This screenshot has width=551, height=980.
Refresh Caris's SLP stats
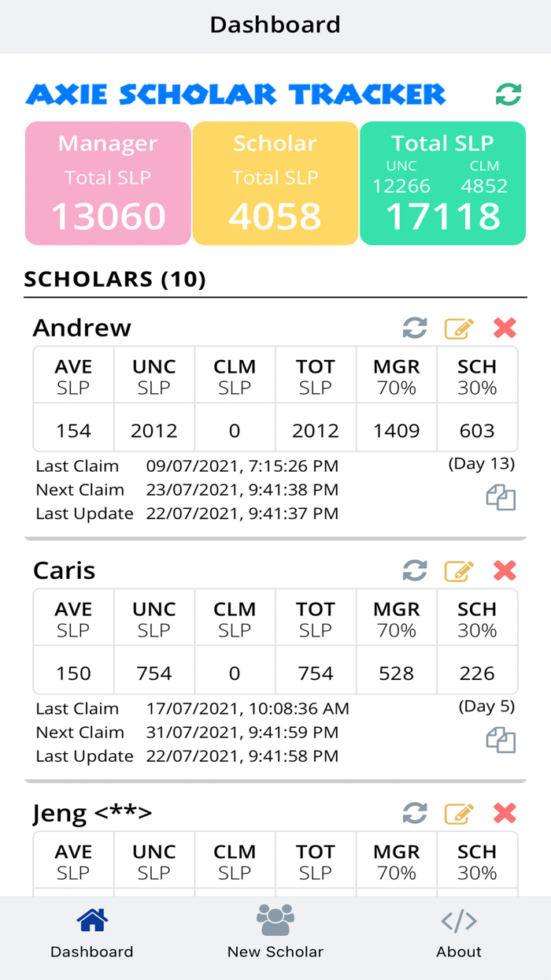pos(415,571)
